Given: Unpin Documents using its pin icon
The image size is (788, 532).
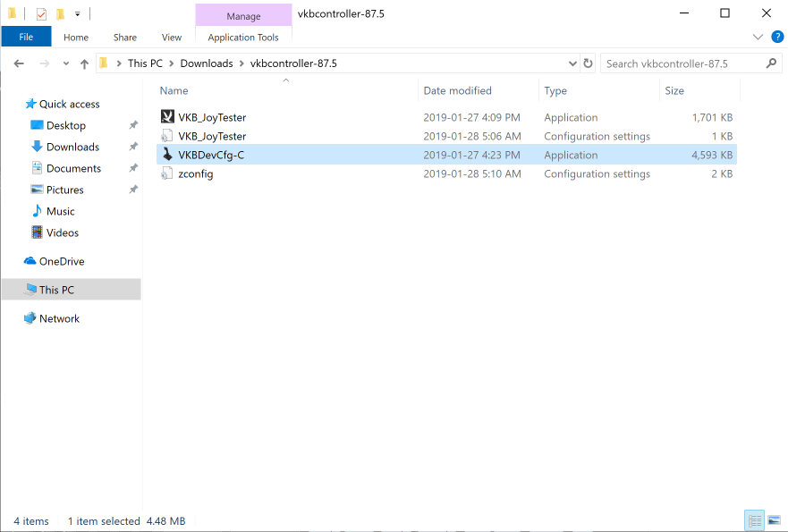Looking at the screenshot, I should [x=133, y=168].
